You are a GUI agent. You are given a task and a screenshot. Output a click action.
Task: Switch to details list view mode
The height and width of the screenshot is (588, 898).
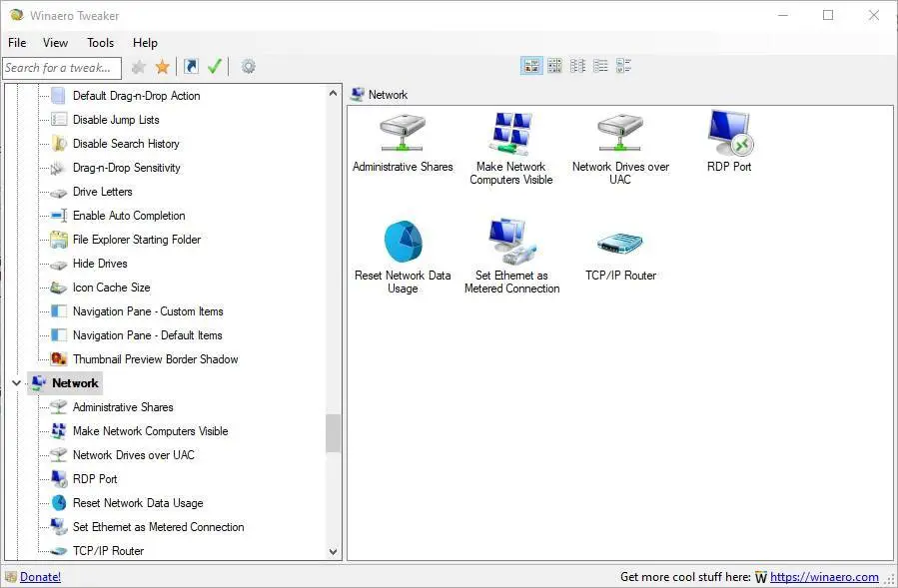pos(600,66)
